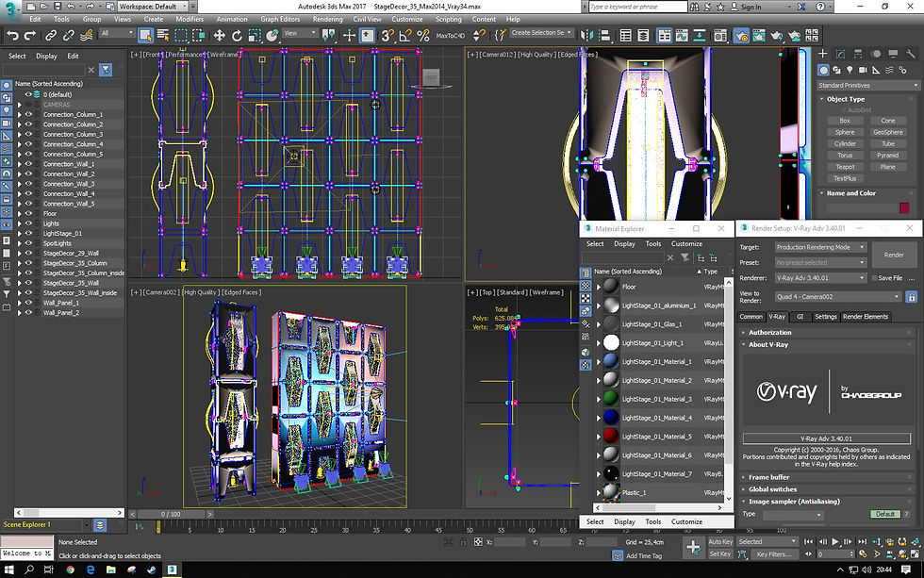Switch to the GI tab
Screen dimensions: 924x578
click(800, 317)
